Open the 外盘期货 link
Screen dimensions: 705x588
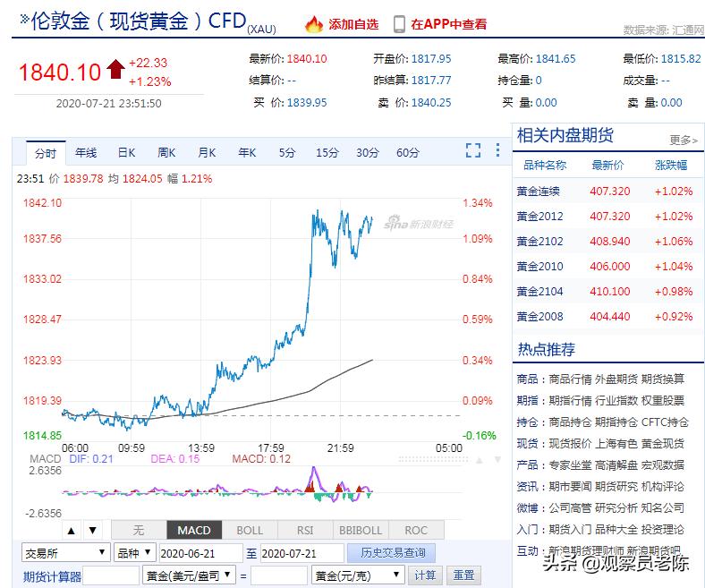point(616,379)
